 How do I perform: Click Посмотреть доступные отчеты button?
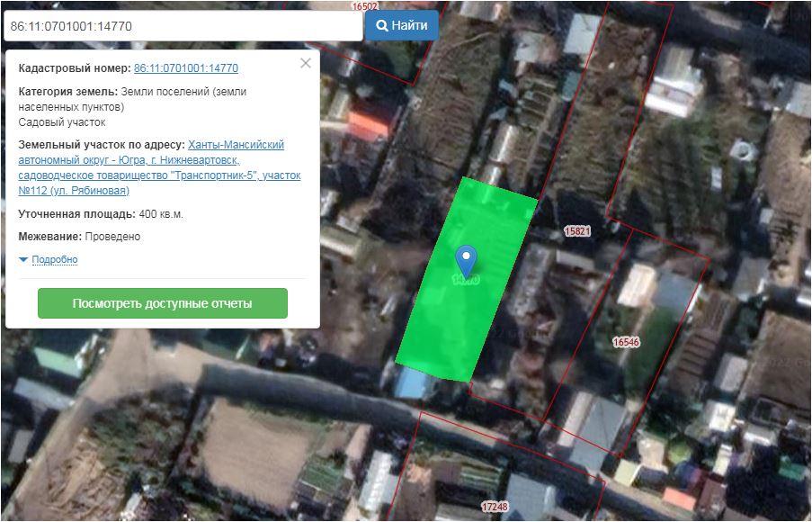[x=163, y=303]
